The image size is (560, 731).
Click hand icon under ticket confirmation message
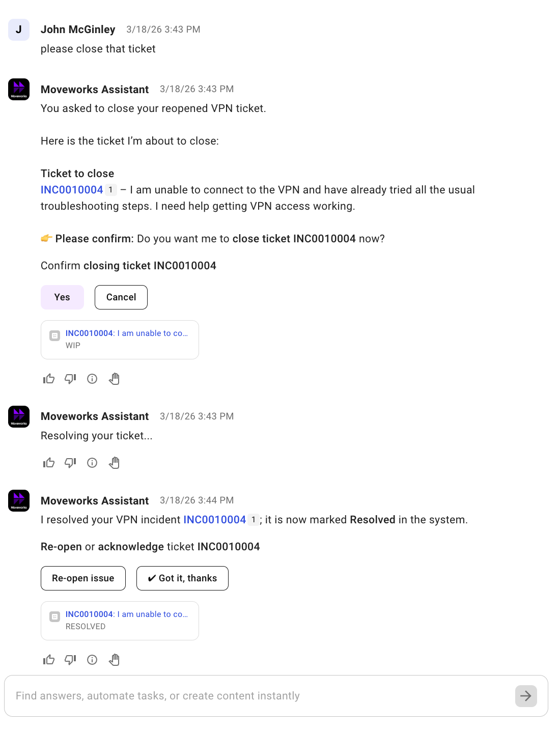point(114,379)
